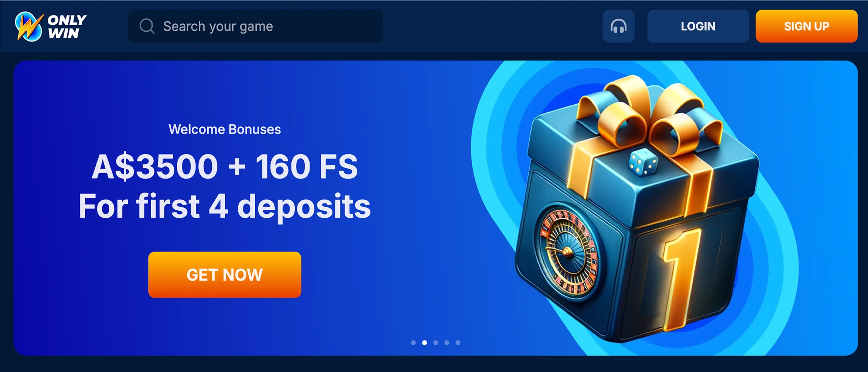This screenshot has height=372, width=868.
Task: Click the Welcome Bonuses heading text
Action: click(225, 129)
